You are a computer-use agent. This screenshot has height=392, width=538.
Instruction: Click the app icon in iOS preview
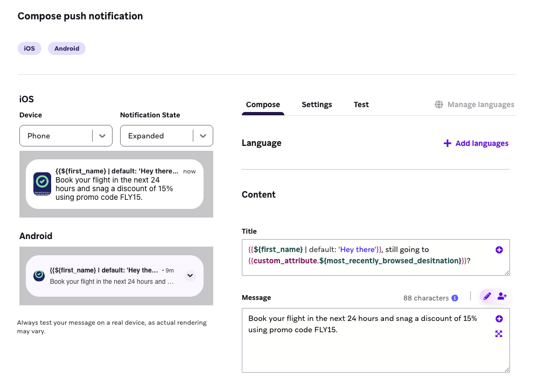pyautogui.click(x=42, y=184)
